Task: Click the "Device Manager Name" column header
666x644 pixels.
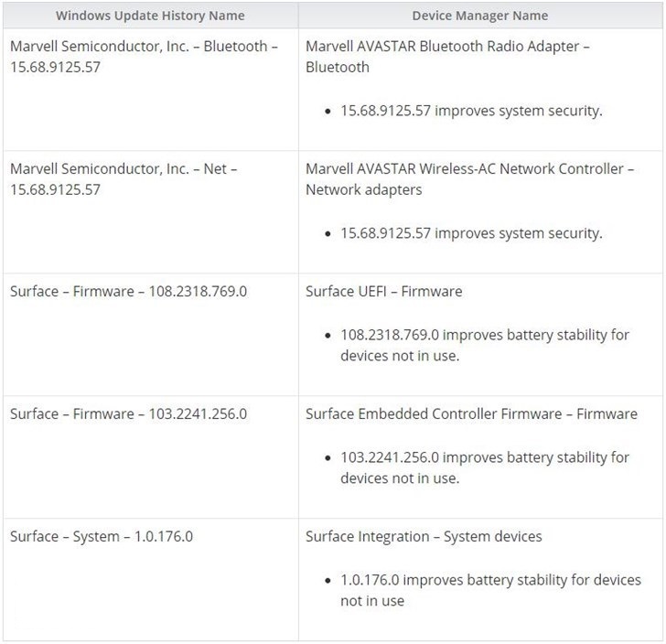Action: tap(480, 16)
